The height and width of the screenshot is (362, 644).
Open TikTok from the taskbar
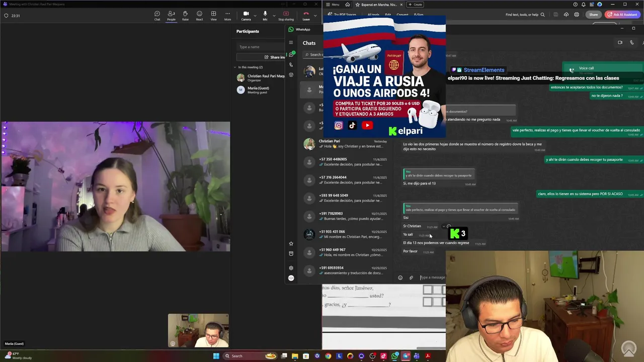[x=383, y=356]
